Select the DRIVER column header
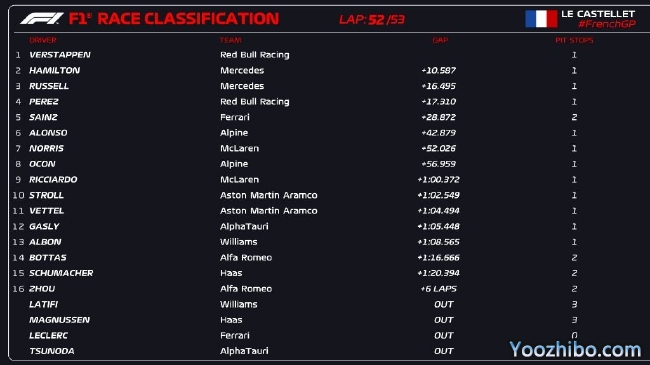This screenshot has width=650, height=365. pos(43,40)
